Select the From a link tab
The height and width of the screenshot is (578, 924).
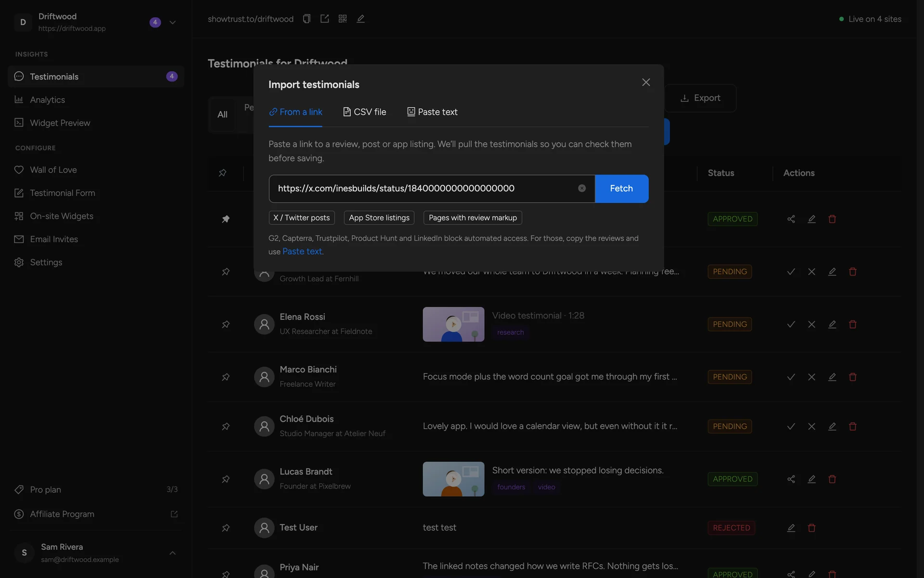(x=295, y=112)
